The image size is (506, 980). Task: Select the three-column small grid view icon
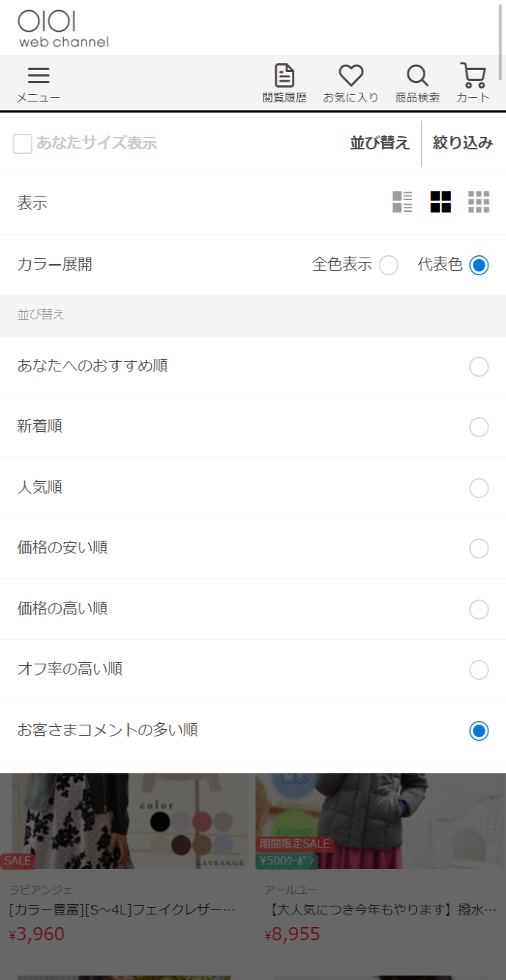pyautogui.click(x=479, y=202)
